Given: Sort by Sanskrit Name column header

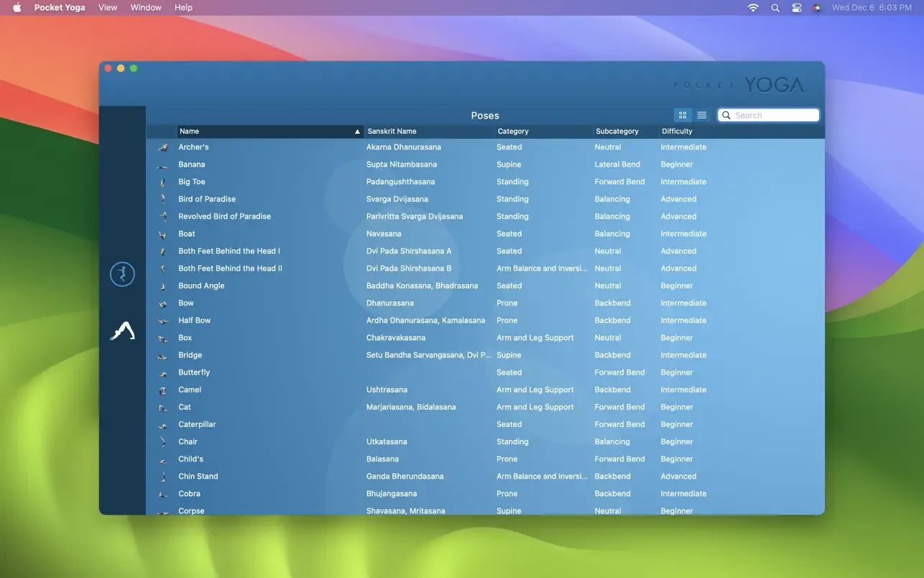Looking at the screenshot, I should point(392,132).
